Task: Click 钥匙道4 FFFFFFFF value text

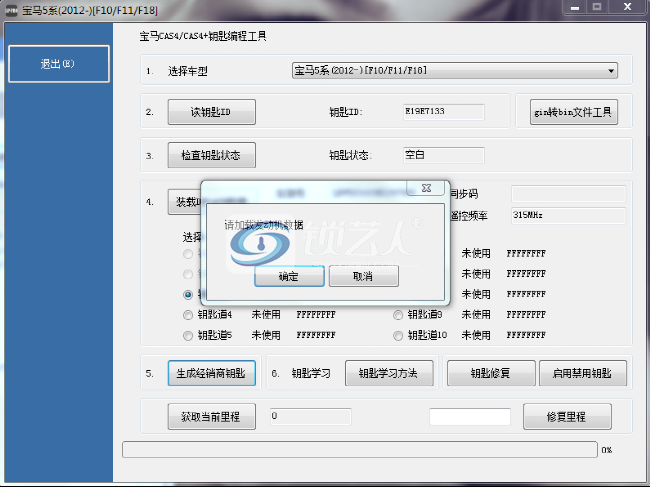Action: point(316,315)
